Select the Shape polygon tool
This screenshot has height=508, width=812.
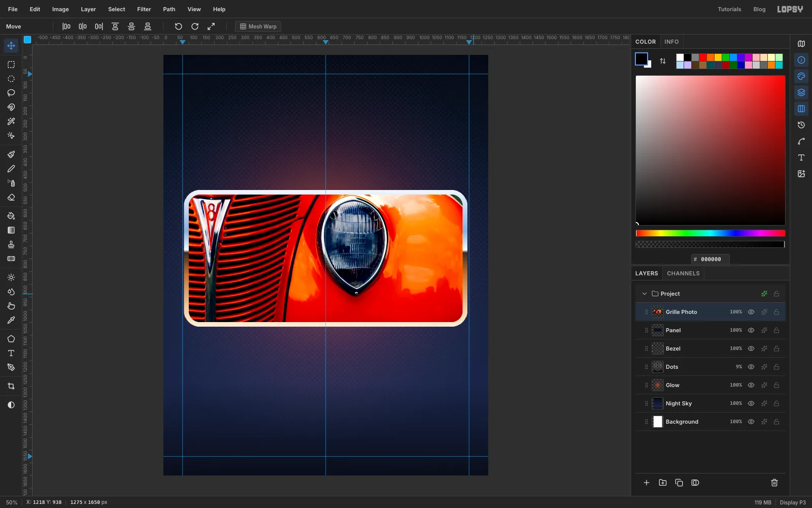point(11,339)
